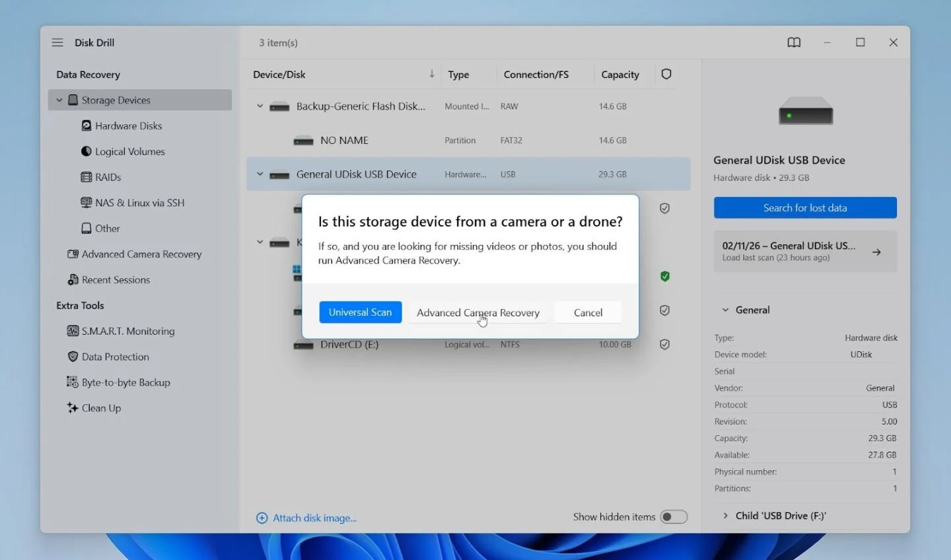Open the Clean Up tool
Image resolution: width=951 pixels, height=560 pixels.
pos(101,408)
